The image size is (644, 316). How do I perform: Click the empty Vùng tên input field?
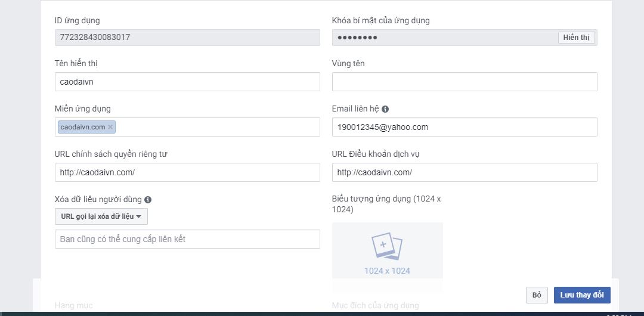[464, 82]
